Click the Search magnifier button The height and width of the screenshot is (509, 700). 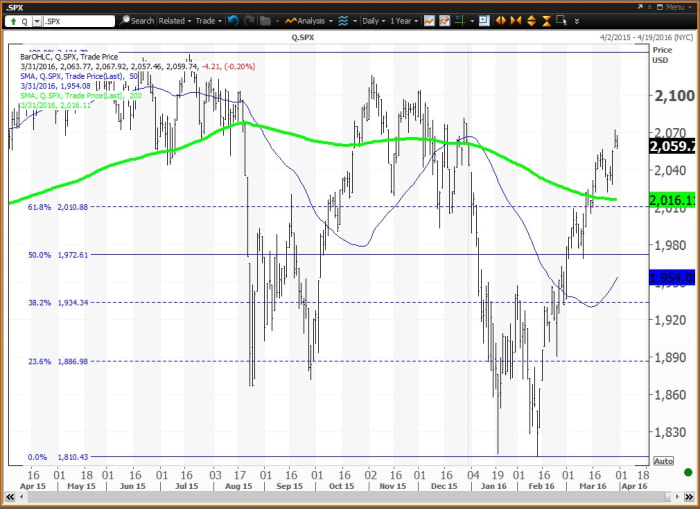[x=138, y=21]
